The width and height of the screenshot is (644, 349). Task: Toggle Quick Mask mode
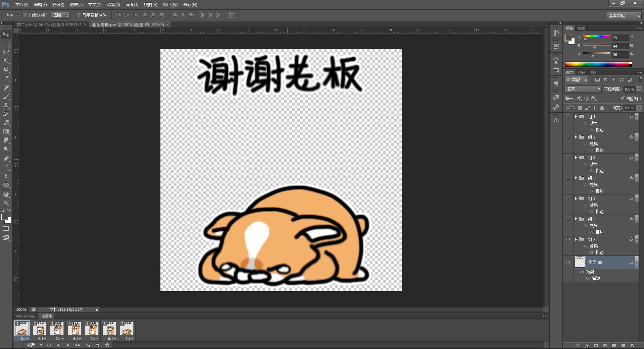(x=6, y=229)
